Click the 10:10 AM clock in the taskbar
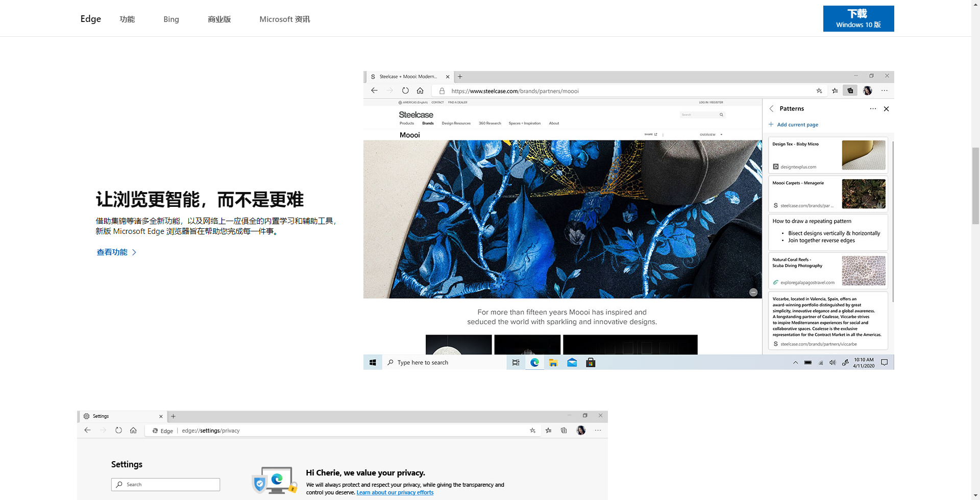The width and height of the screenshot is (980, 500). [x=864, y=363]
